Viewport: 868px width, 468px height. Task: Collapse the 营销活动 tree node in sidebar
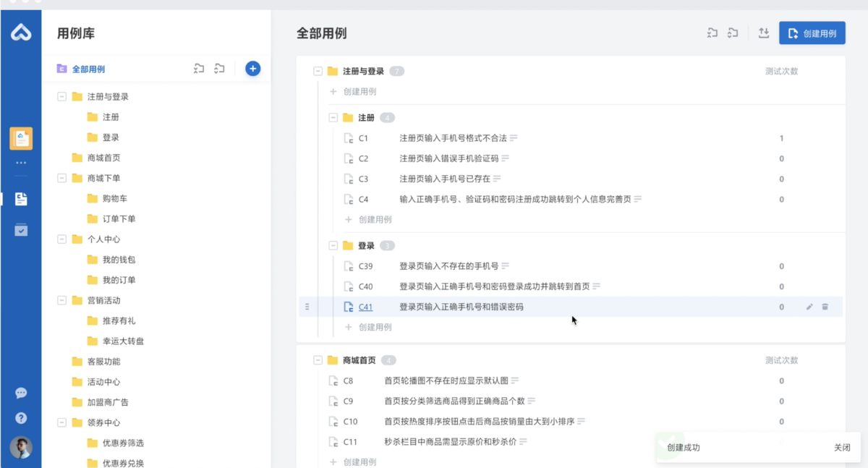click(x=62, y=300)
